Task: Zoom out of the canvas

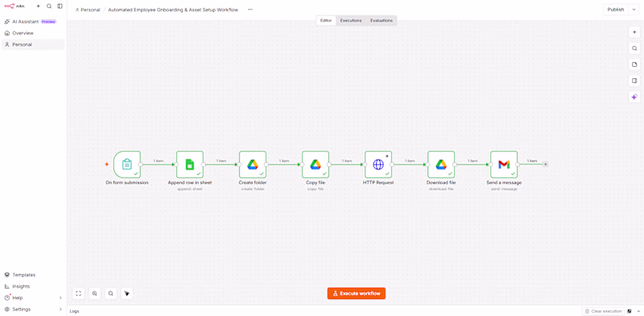Action: pos(110,293)
